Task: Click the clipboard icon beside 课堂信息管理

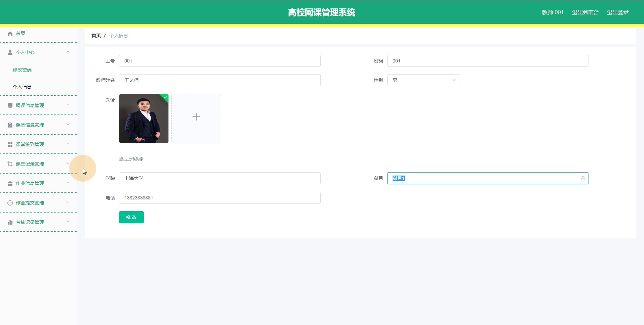Action: pos(10,125)
